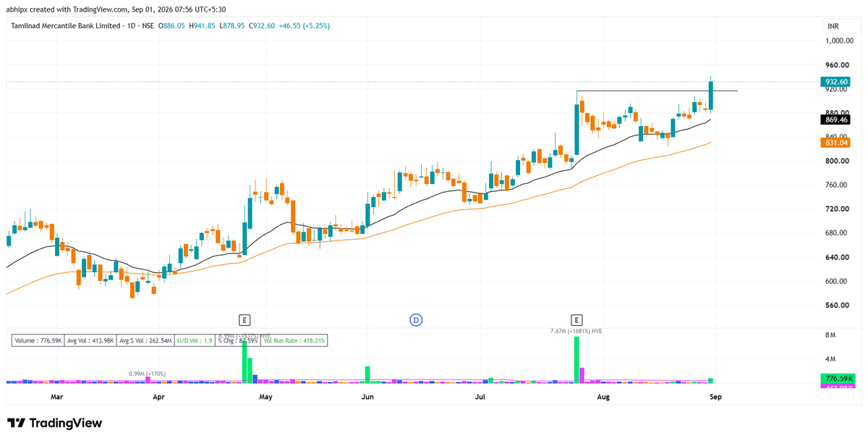Click the 600.00 price axis label
868x441 pixels.
tap(837, 281)
